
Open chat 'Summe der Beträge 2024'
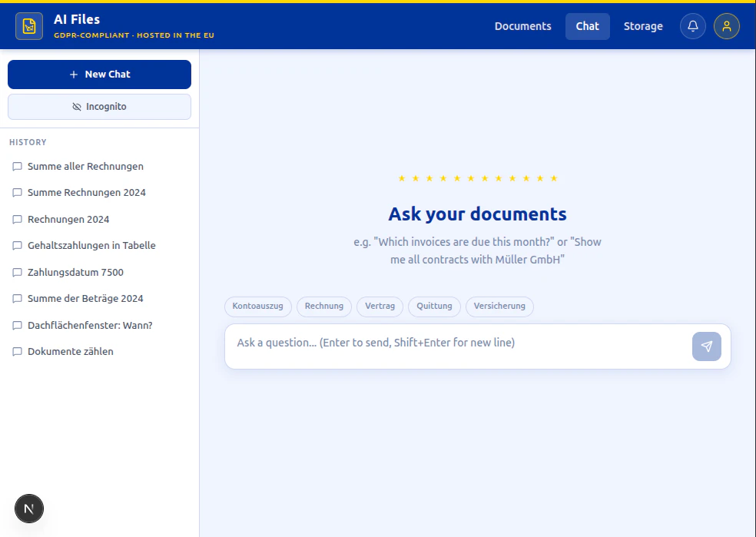99,298
